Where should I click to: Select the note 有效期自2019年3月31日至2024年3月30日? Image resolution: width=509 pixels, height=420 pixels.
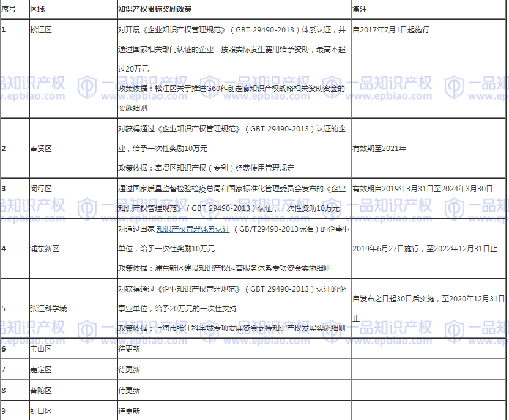click(x=423, y=189)
